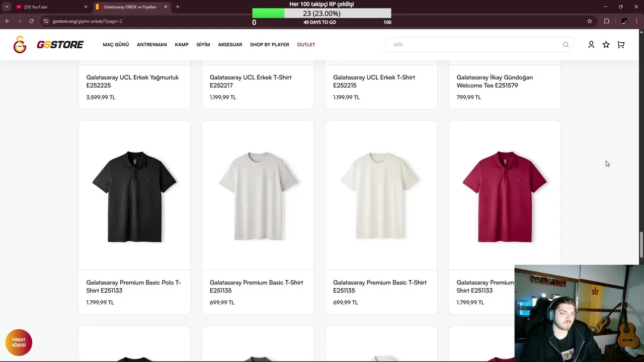Focus the ARA search field
Viewport: 644px width, 362px height.
479,45
